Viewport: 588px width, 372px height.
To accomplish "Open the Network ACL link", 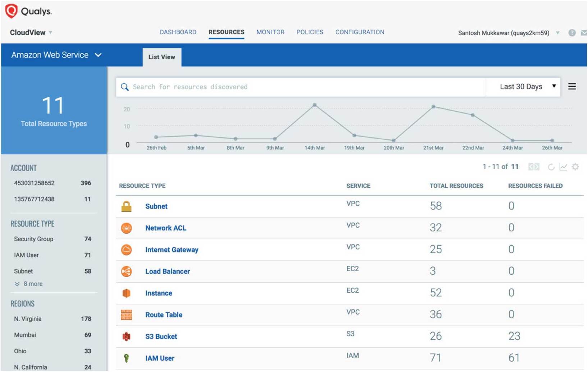I will (166, 228).
